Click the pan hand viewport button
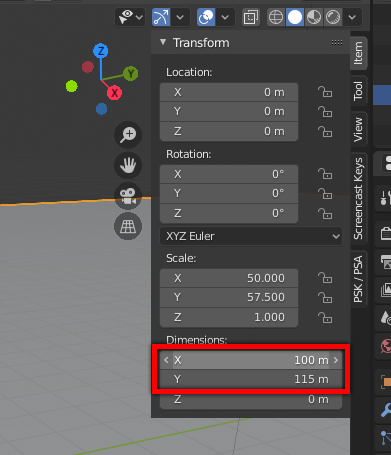Screen dimensions: 391x455 tap(128, 165)
